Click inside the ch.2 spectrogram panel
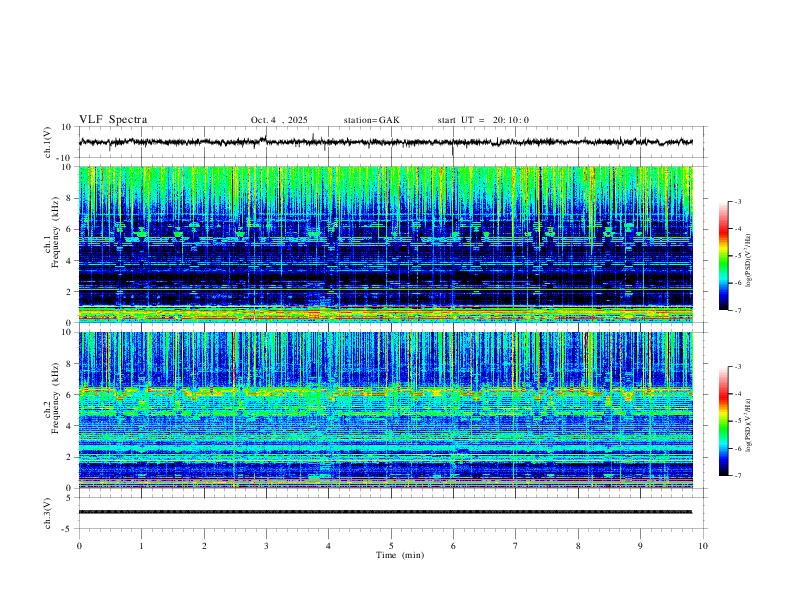The height and width of the screenshot is (612, 792). point(386,410)
